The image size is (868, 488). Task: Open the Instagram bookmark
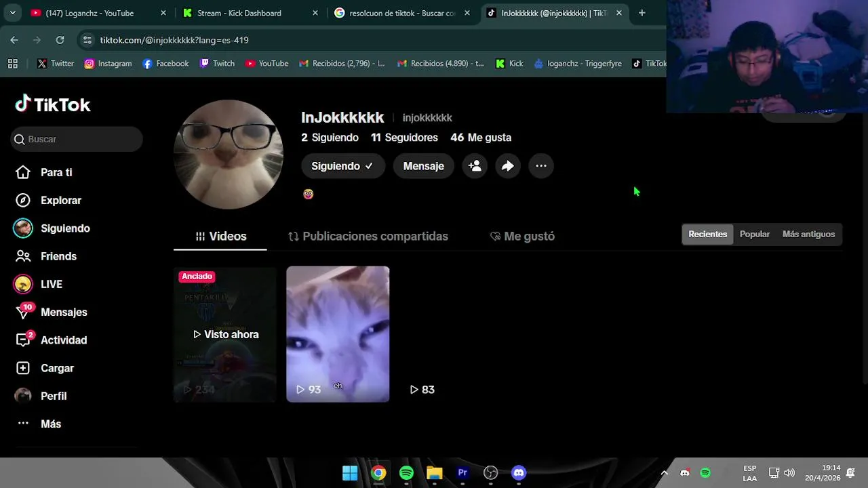108,63
